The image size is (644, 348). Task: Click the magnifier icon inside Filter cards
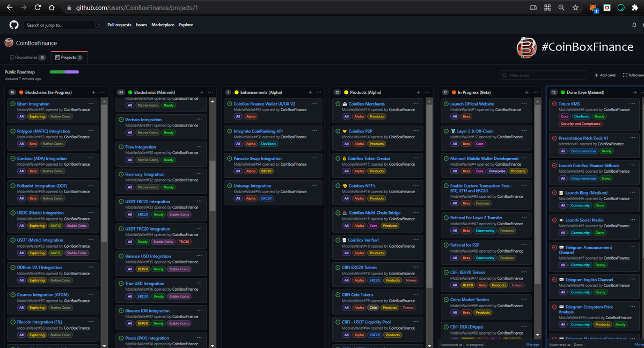(503, 75)
